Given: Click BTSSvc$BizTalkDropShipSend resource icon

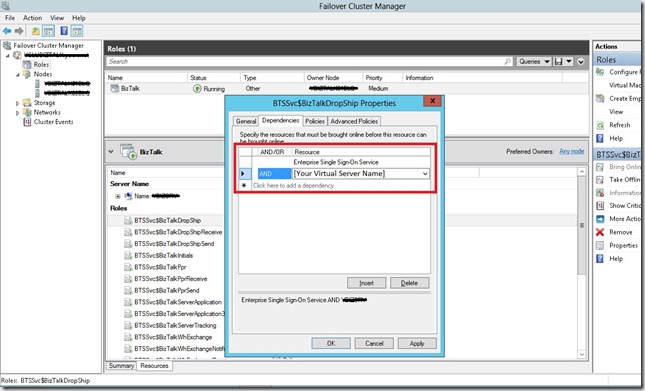Looking at the screenshot, I should click(128, 244).
